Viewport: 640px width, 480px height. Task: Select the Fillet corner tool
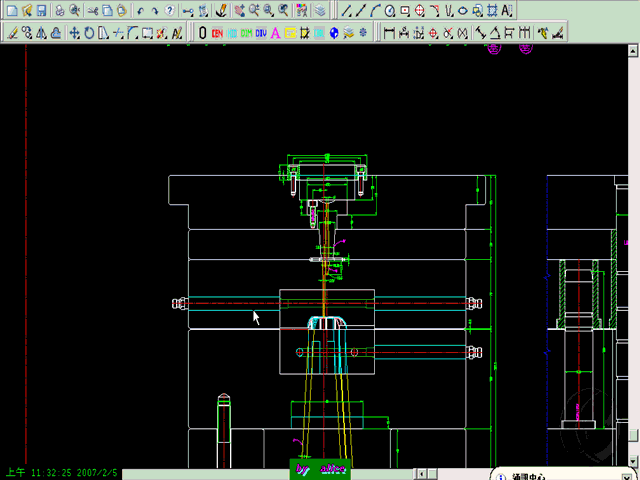click(x=133, y=33)
